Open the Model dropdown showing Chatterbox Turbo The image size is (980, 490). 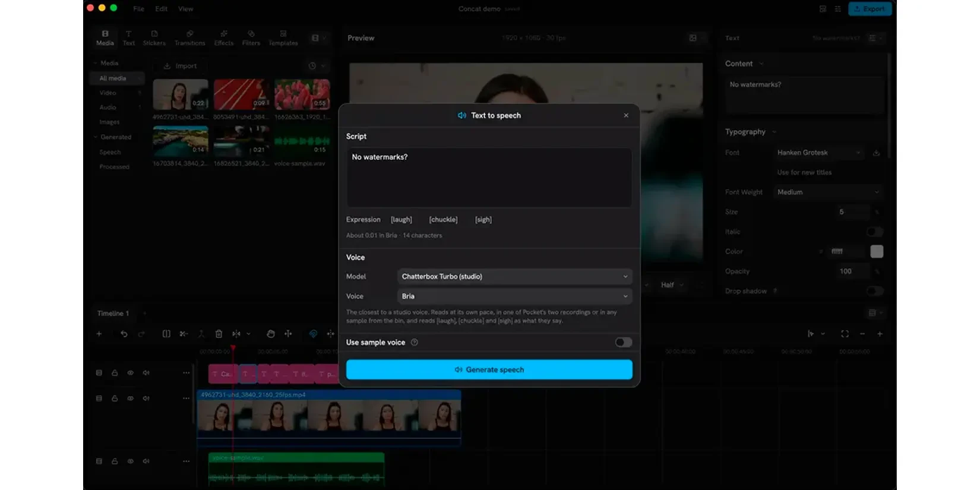tap(514, 276)
